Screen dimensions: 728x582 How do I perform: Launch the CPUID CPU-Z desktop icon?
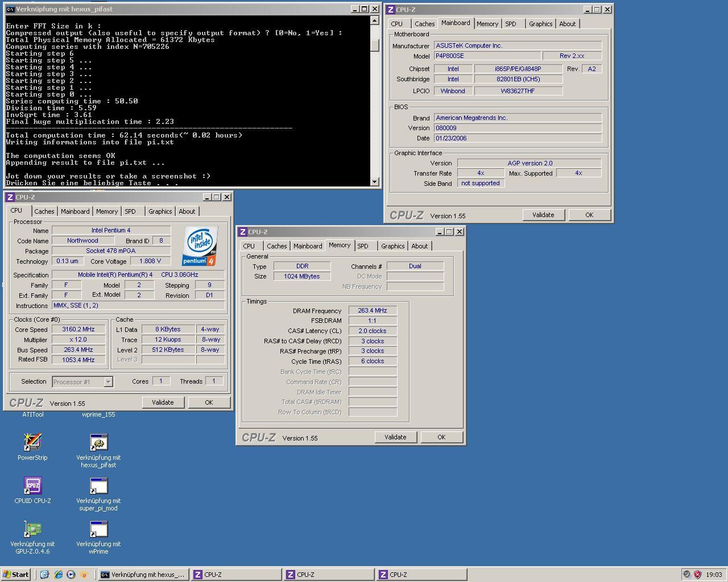pos(32,490)
